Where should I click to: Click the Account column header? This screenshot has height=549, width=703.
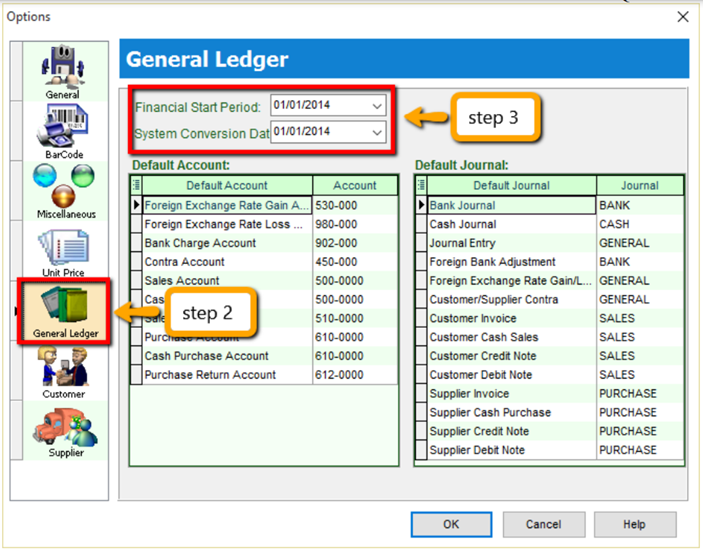355,185
